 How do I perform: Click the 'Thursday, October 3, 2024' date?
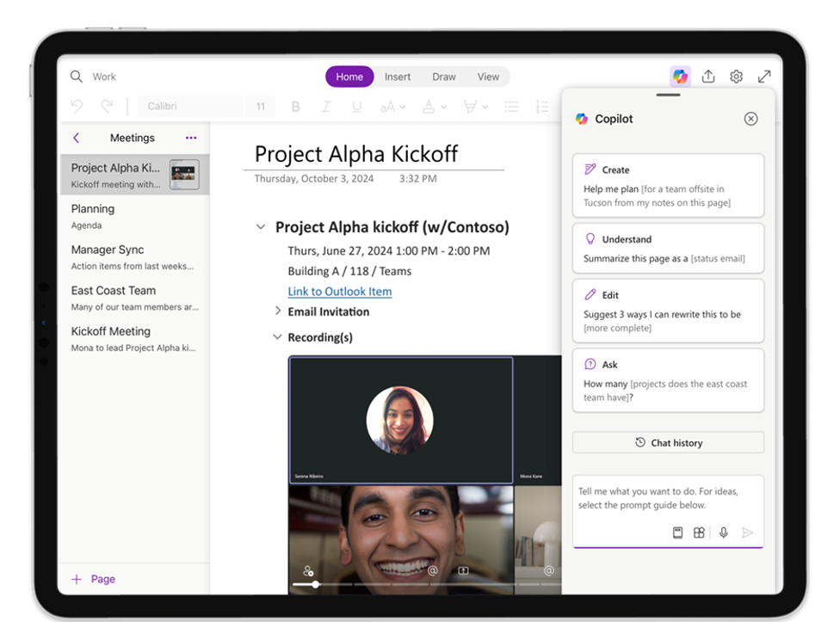[314, 179]
